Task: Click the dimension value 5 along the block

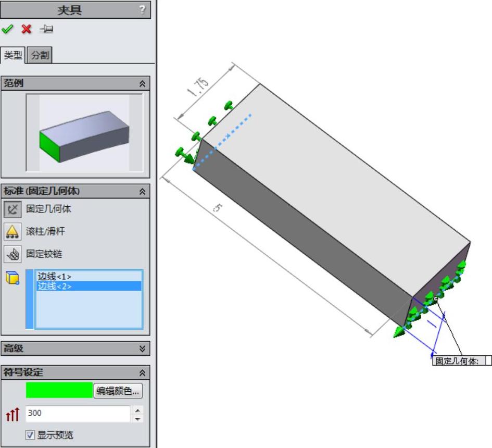Action: 218,208
